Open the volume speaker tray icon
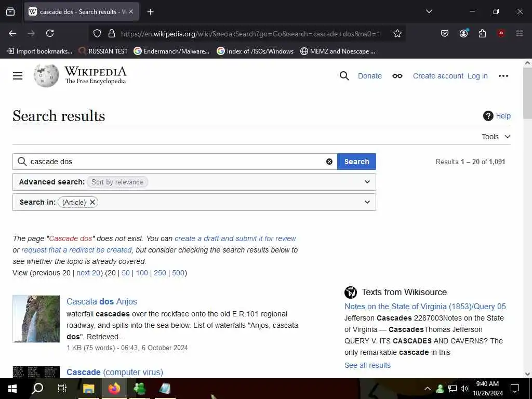The height and width of the screenshot is (399, 532). tap(464, 389)
